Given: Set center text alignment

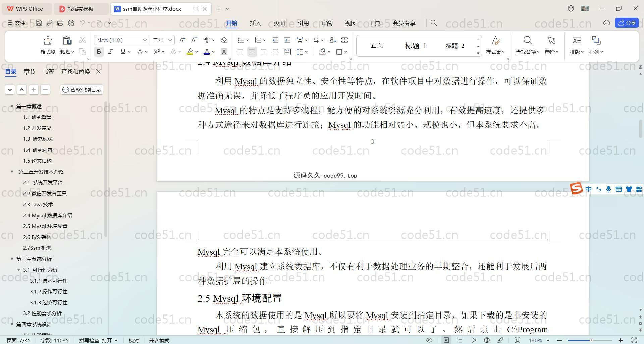Looking at the screenshot, I should pos(252,52).
